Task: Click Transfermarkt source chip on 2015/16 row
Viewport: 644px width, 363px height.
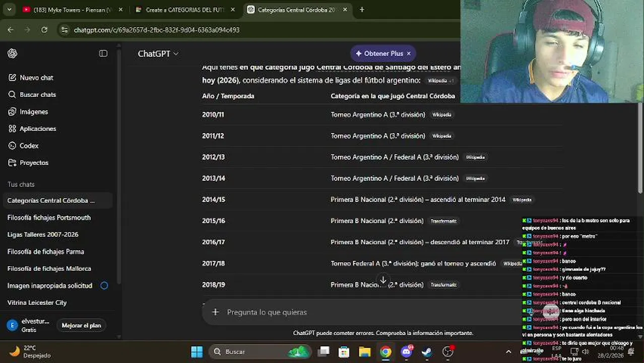Action: coord(443,221)
